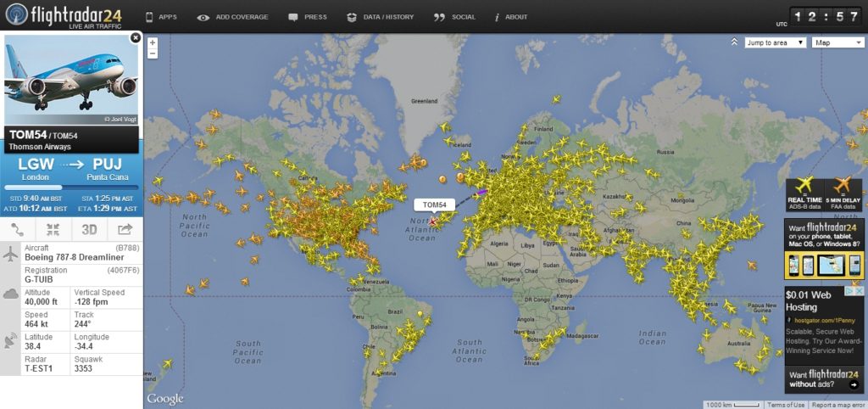Click the quote marks icon beside Social
The image size is (868, 409).
[x=440, y=18]
